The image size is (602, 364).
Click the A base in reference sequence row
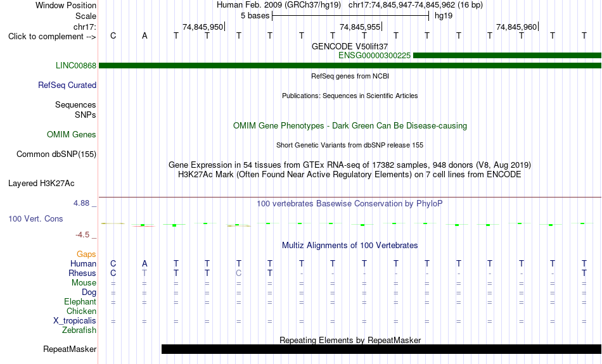click(144, 35)
